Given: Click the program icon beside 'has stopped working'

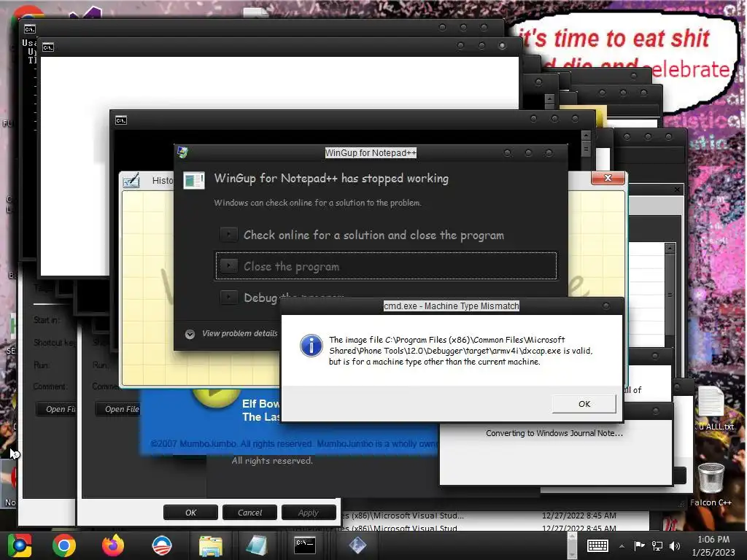Looking at the screenshot, I should (194, 181).
